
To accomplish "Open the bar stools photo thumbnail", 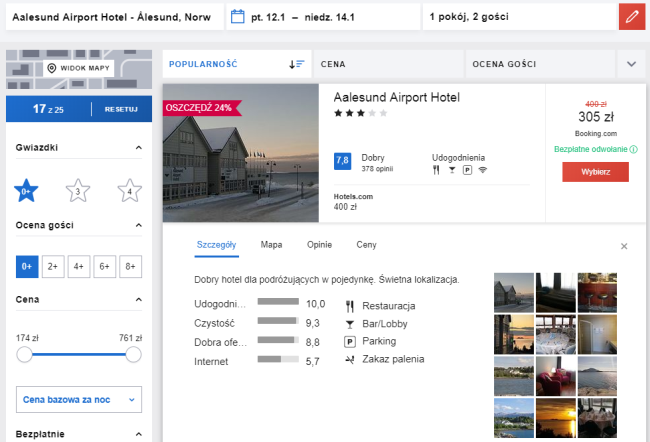I will coord(597,292).
